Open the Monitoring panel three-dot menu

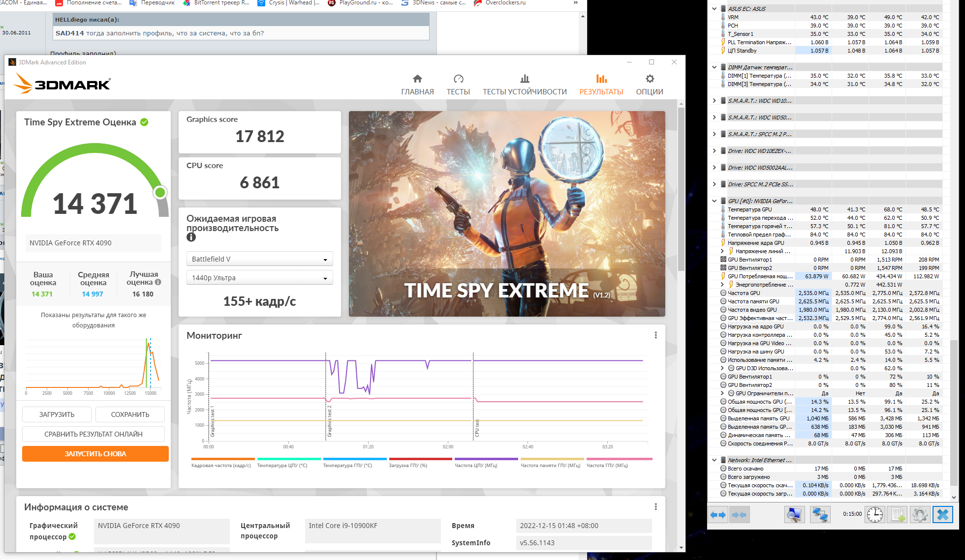655,335
